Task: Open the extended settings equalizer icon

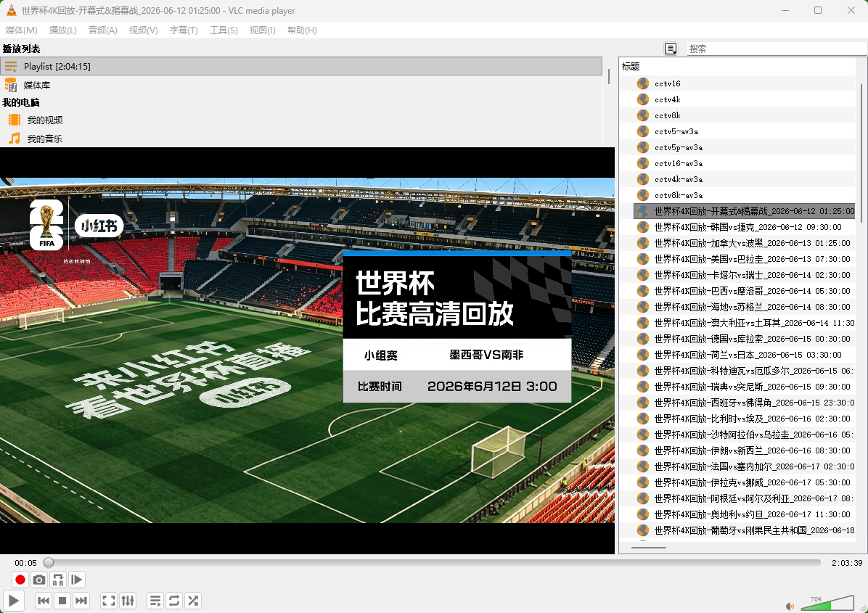Action: coord(128,601)
